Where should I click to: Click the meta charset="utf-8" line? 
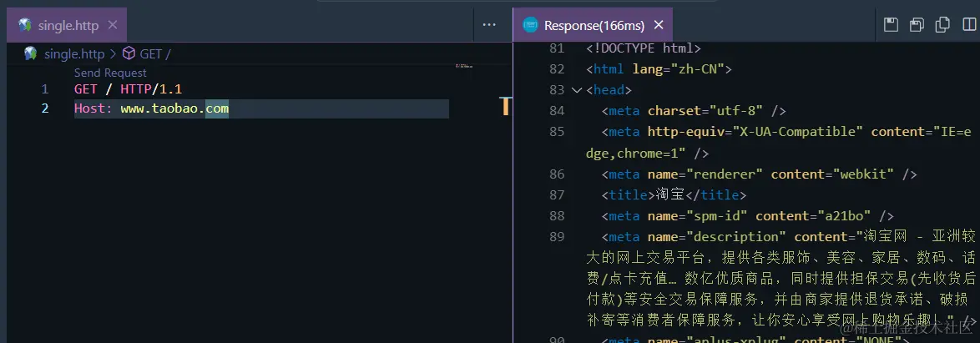coord(693,111)
